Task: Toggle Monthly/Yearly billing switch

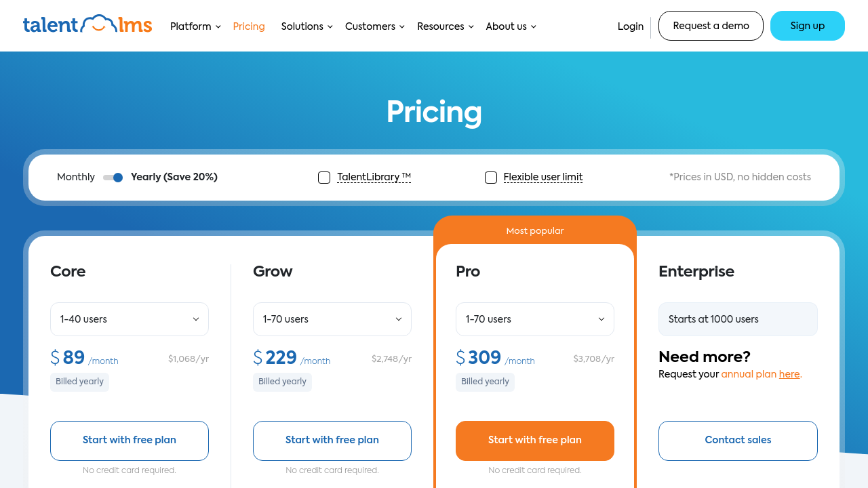Action: [113, 178]
